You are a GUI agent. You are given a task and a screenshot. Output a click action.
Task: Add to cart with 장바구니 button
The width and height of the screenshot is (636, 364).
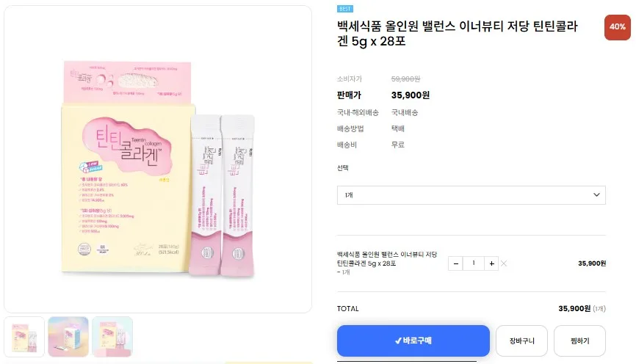point(521,341)
